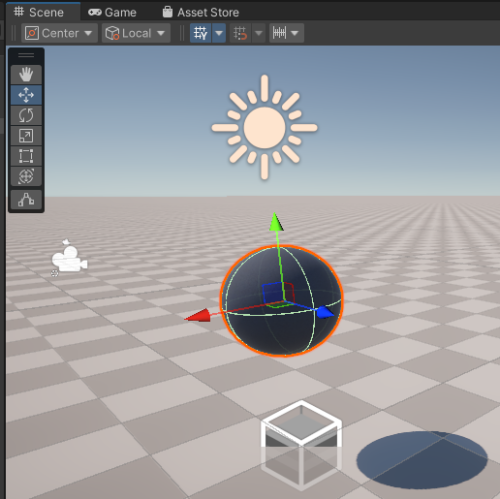The width and height of the screenshot is (500, 499).
Task: Click the Directional Light sun gizmo
Action: pos(264,127)
